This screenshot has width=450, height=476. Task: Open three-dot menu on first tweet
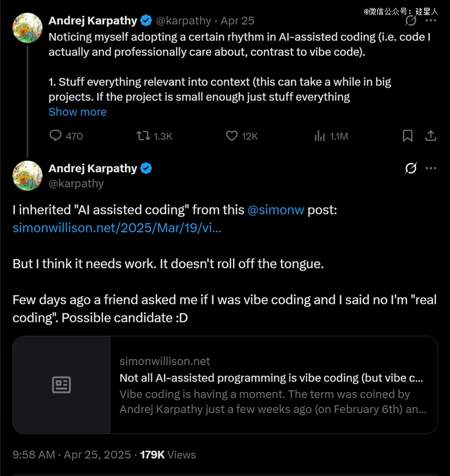(431, 20)
